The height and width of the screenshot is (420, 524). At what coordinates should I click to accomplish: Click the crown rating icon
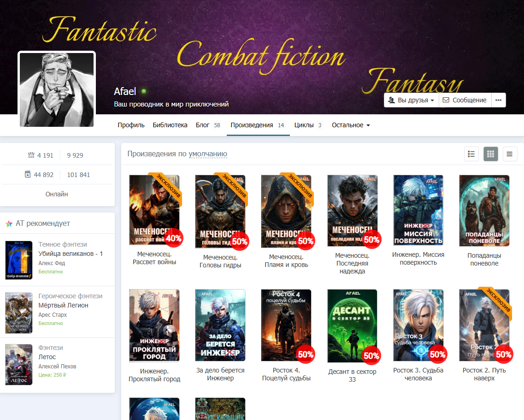click(x=31, y=155)
